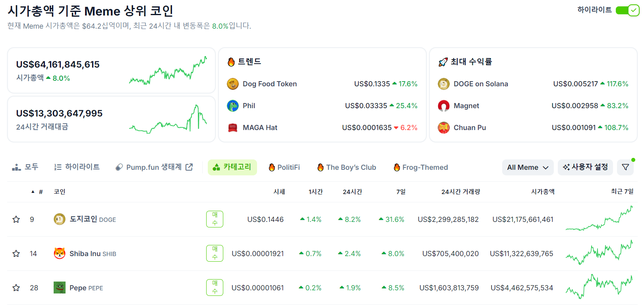Click the Dogecoin logo icon in the table
The height and width of the screenshot is (305, 644).
(x=60, y=219)
